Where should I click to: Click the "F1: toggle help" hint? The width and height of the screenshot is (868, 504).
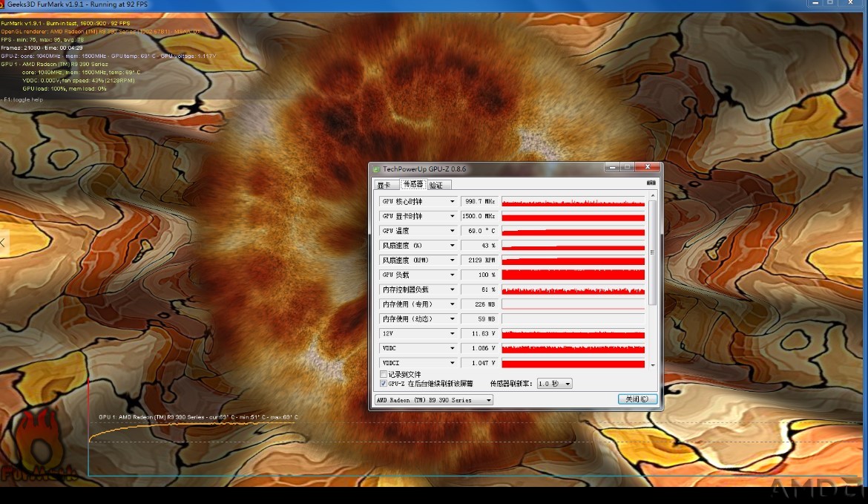(23, 99)
